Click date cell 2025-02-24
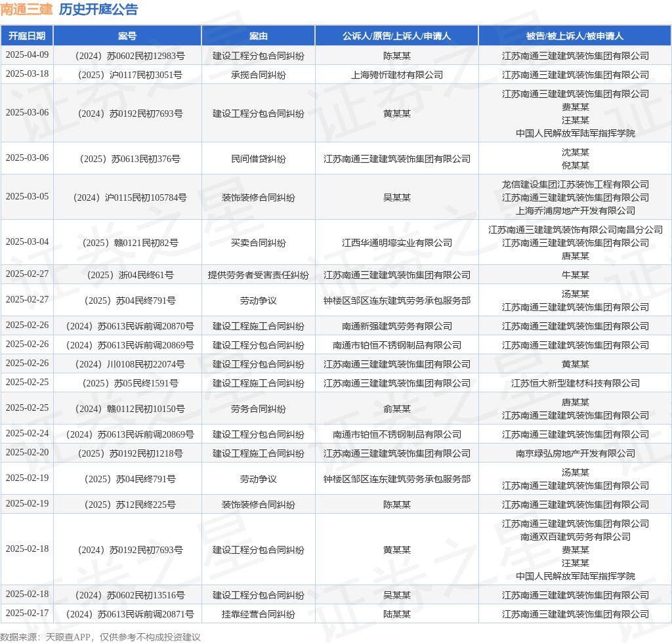Screen dimensions: 672x643 [x=27, y=433]
